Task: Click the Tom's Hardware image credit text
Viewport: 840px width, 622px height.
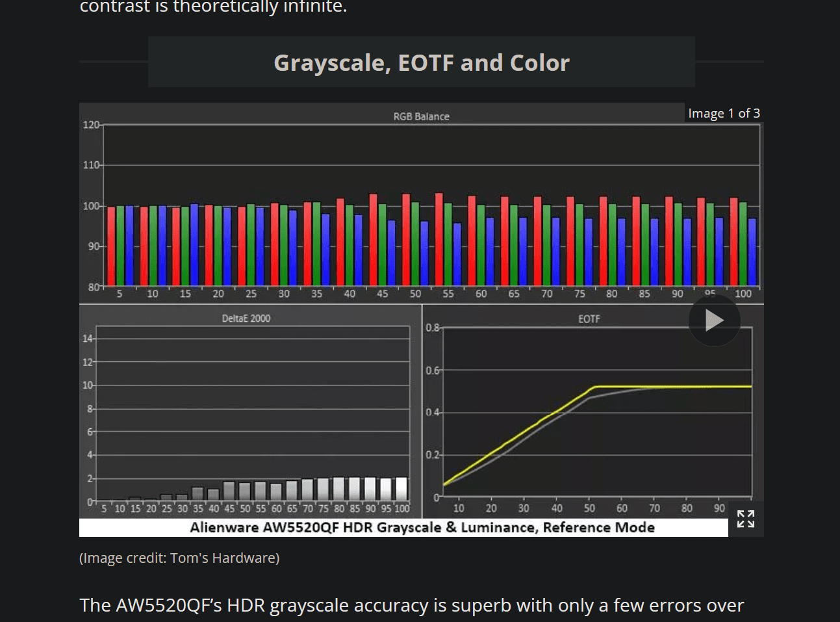Action: coord(179,558)
